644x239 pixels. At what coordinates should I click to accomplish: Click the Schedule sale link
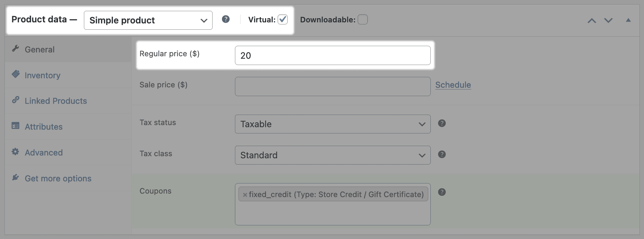453,85
